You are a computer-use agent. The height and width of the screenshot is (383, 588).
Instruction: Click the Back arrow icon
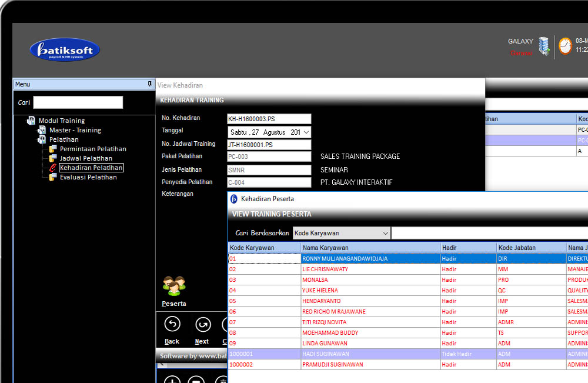pyautogui.click(x=172, y=324)
